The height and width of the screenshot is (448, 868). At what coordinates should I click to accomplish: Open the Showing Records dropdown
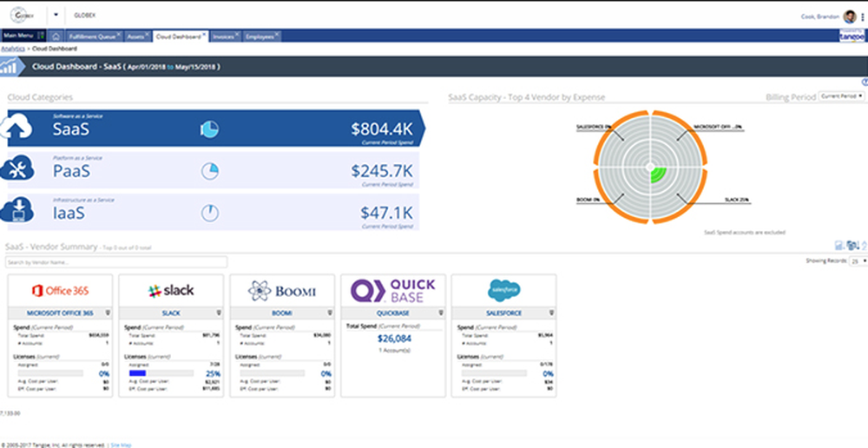(858, 260)
